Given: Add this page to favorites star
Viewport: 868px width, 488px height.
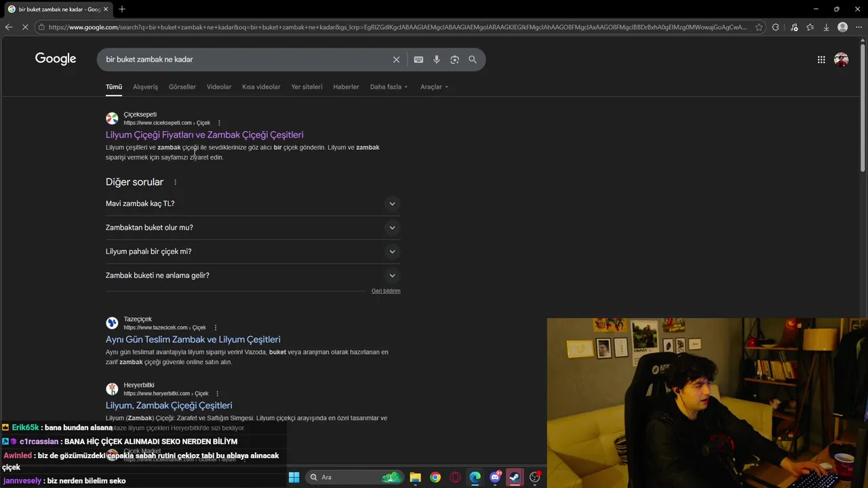Looking at the screenshot, I should (x=758, y=27).
